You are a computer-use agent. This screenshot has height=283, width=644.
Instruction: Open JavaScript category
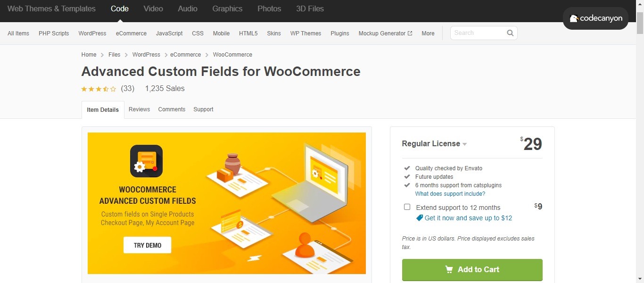(169, 33)
